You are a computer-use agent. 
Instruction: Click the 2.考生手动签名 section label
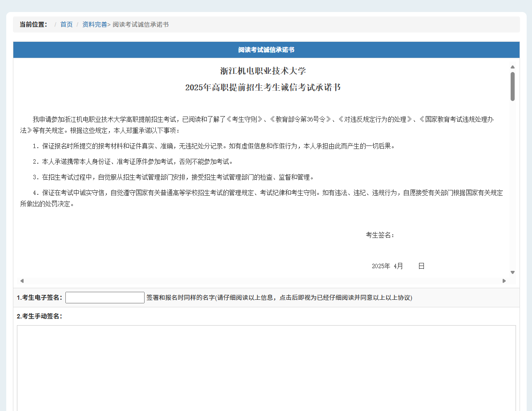pyautogui.click(x=40, y=316)
